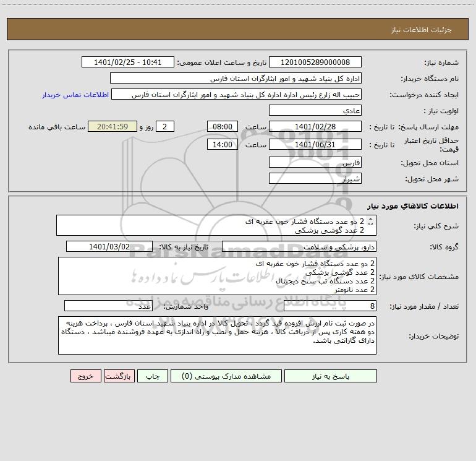Open 'مشاهده مدارک پیوستی (0)' attachments

point(226,376)
